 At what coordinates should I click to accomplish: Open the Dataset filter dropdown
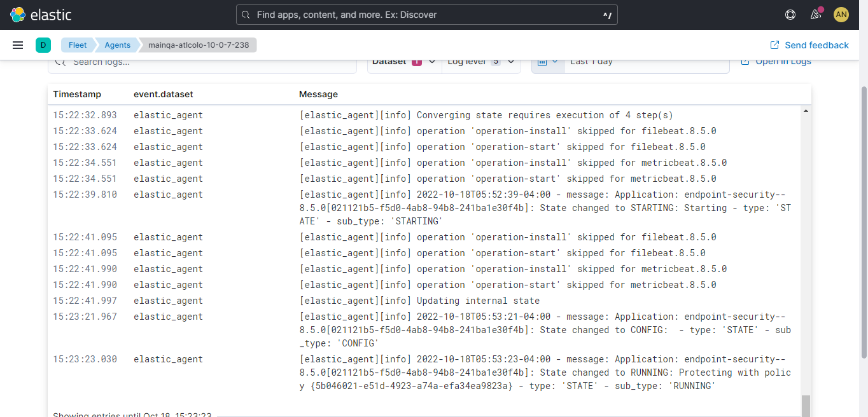(x=404, y=62)
